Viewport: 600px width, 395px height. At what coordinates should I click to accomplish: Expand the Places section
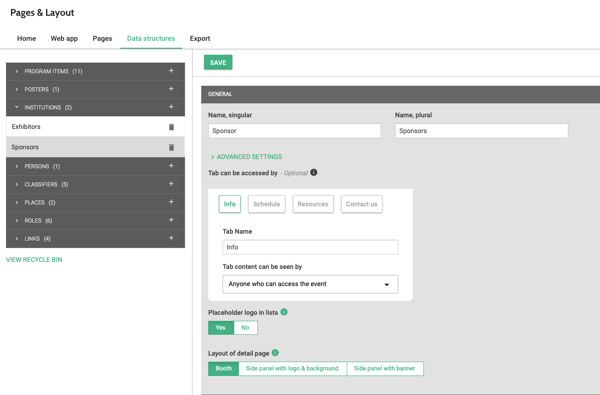[x=16, y=202]
